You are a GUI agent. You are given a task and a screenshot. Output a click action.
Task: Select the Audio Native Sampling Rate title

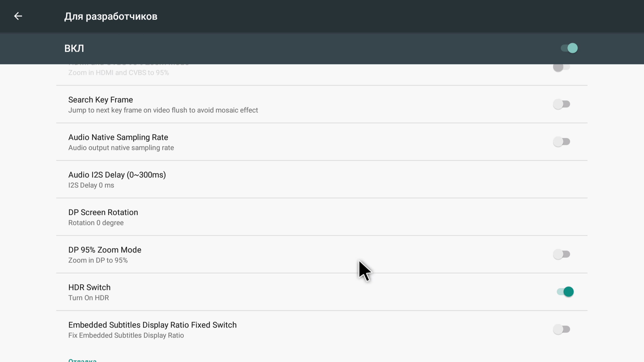pos(118,137)
